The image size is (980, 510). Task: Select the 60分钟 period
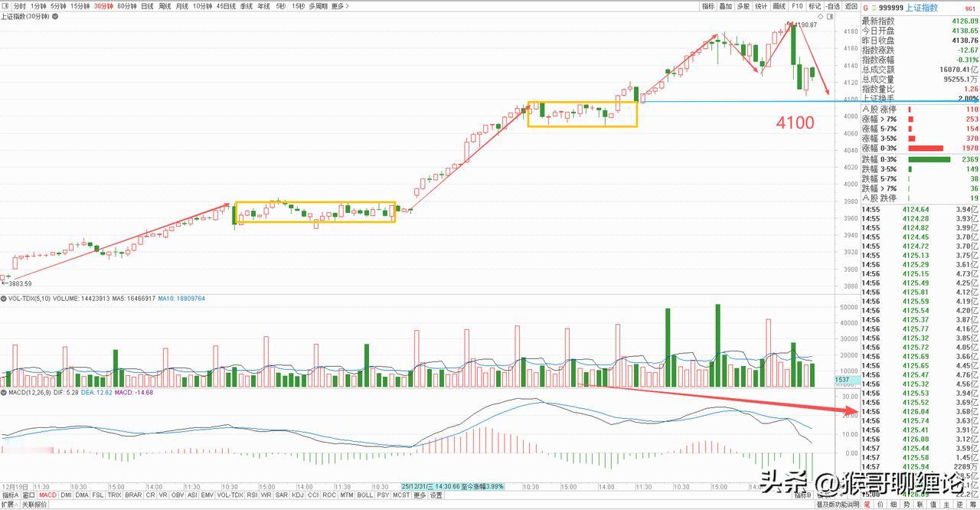pos(127,5)
